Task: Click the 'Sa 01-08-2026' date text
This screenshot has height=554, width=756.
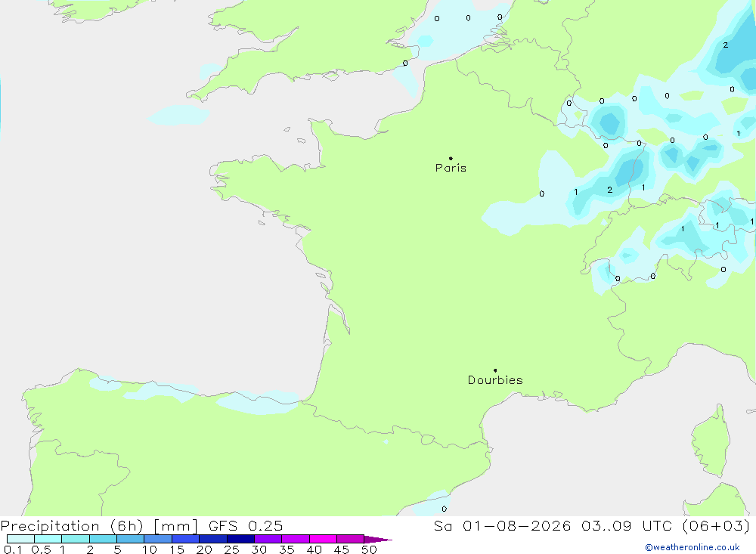Action: click(x=503, y=525)
